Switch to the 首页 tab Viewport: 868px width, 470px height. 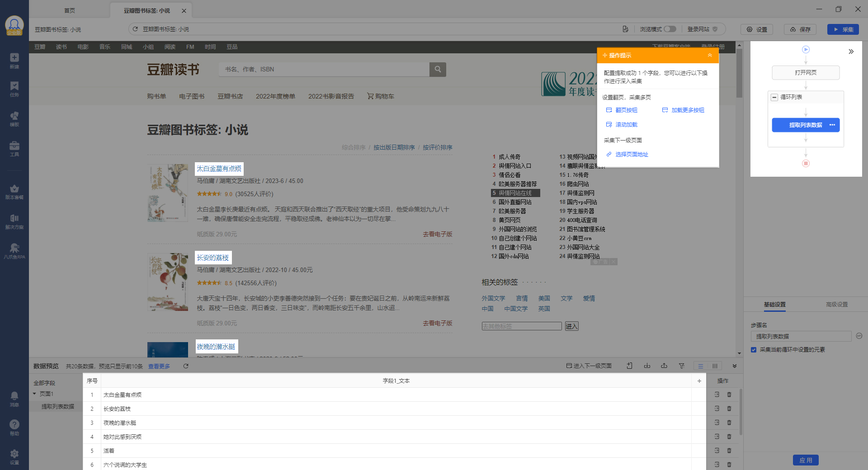tap(70, 10)
